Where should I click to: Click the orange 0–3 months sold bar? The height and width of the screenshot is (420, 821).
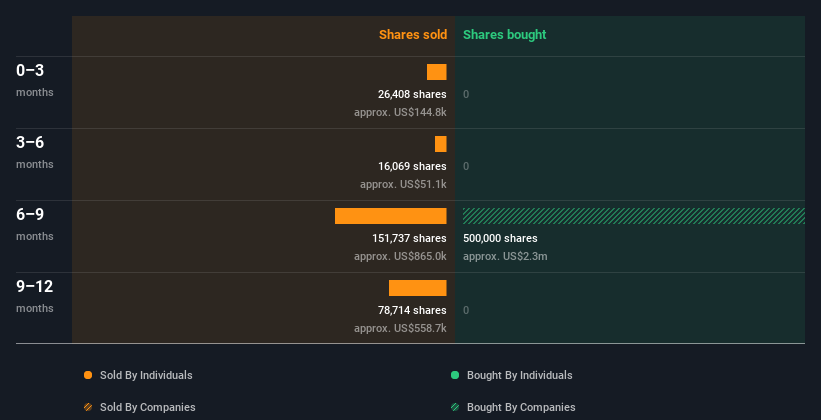437,72
